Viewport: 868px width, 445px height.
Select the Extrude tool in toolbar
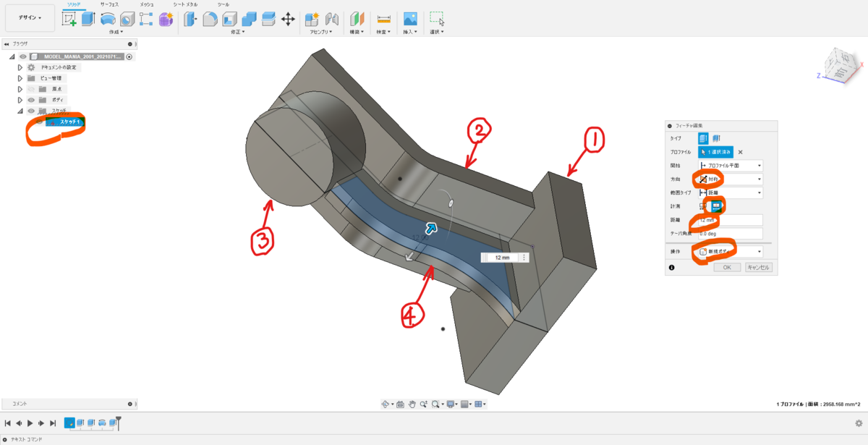(x=88, y=20)
